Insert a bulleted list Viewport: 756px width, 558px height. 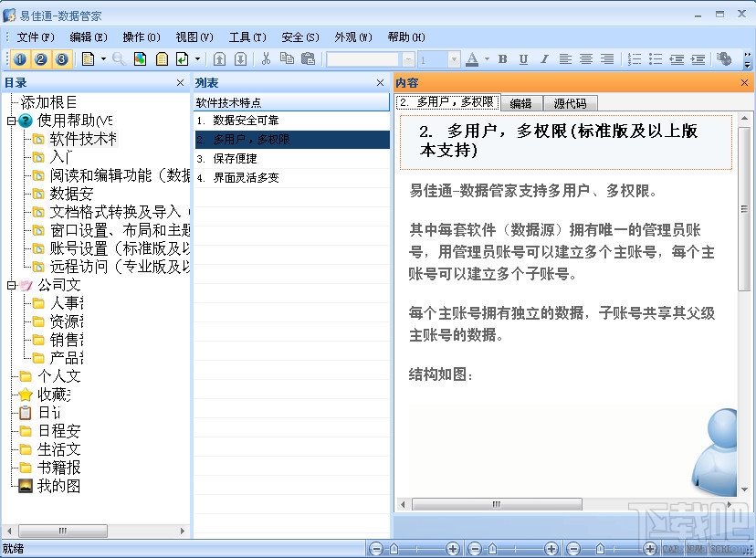pos(656,59)
